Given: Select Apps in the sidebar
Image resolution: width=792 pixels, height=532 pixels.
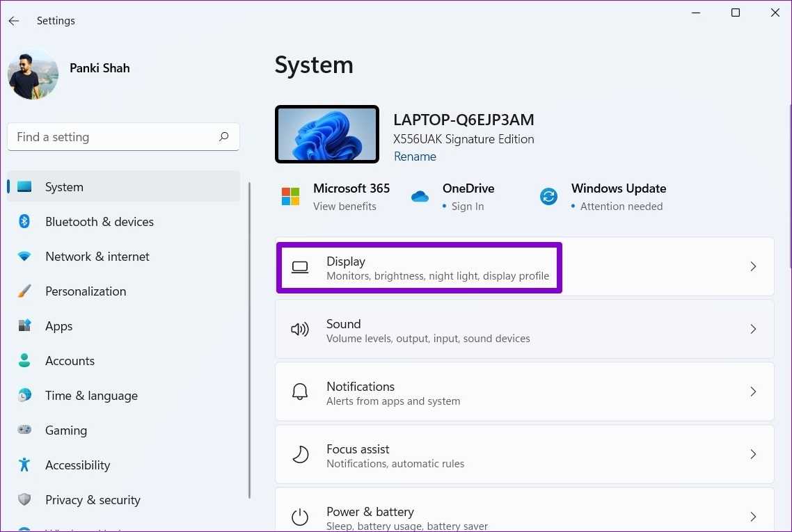Looking at the screenshot, I should (x=59, y=326).
